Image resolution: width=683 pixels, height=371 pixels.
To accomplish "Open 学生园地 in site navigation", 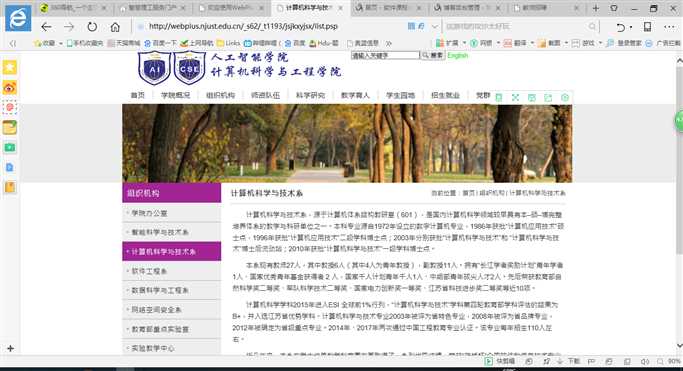I will pos(400,95).
